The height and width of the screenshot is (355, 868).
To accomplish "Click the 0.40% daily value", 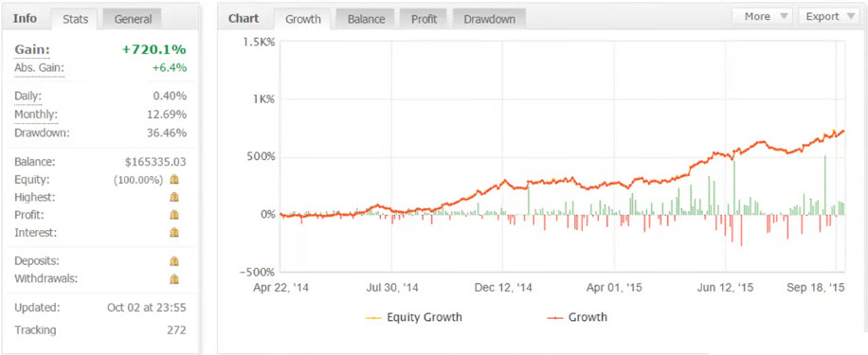I will click(x=170, y=97).
